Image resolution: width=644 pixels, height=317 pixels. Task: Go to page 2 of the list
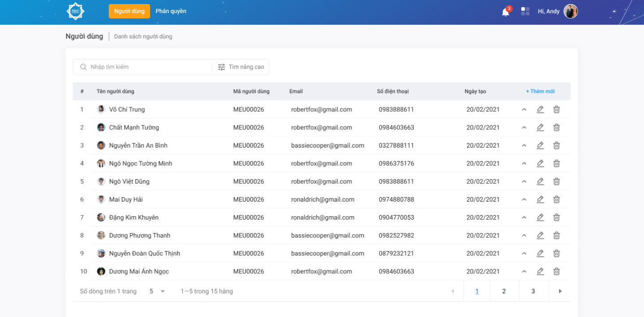click(x=504, y=291)
